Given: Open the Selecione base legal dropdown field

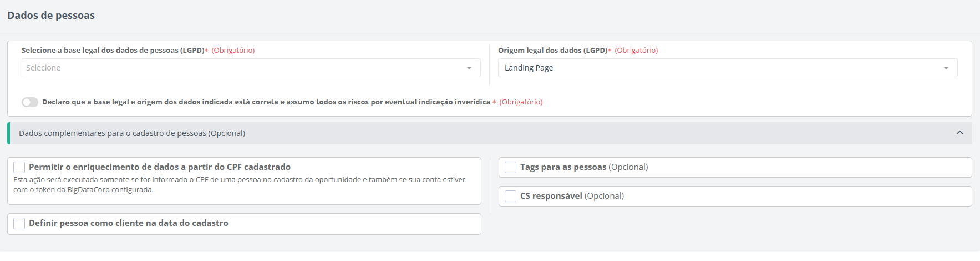Looking at the screenshot, I should (244, 68).
